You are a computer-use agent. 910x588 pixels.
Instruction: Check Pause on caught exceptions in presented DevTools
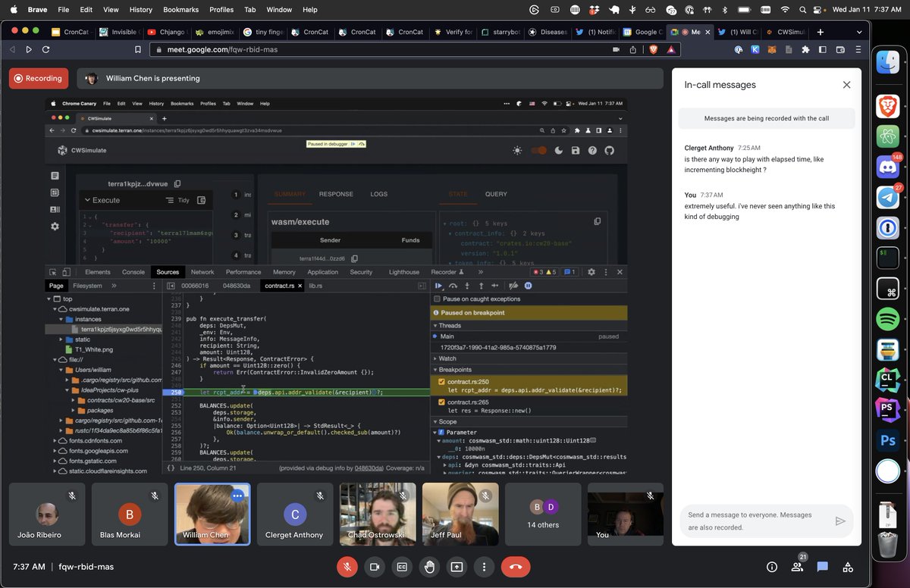(437, 299)
